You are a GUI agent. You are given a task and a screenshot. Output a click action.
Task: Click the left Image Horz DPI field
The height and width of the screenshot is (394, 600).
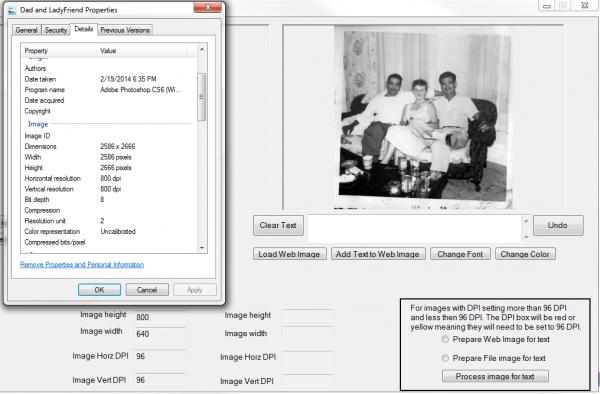coord(160,356)
